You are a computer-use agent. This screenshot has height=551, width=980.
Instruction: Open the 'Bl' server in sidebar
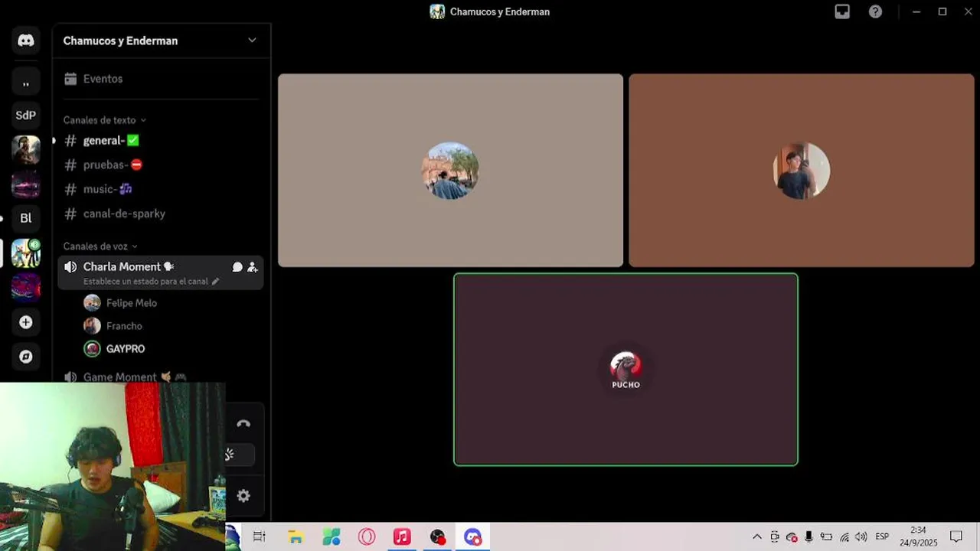(x=26, y=218)
